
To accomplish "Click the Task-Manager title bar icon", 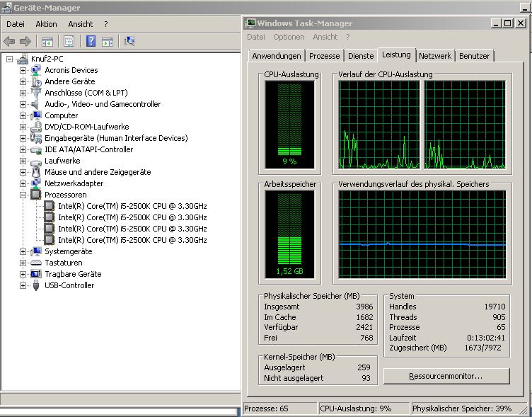I will pos(250,23).
